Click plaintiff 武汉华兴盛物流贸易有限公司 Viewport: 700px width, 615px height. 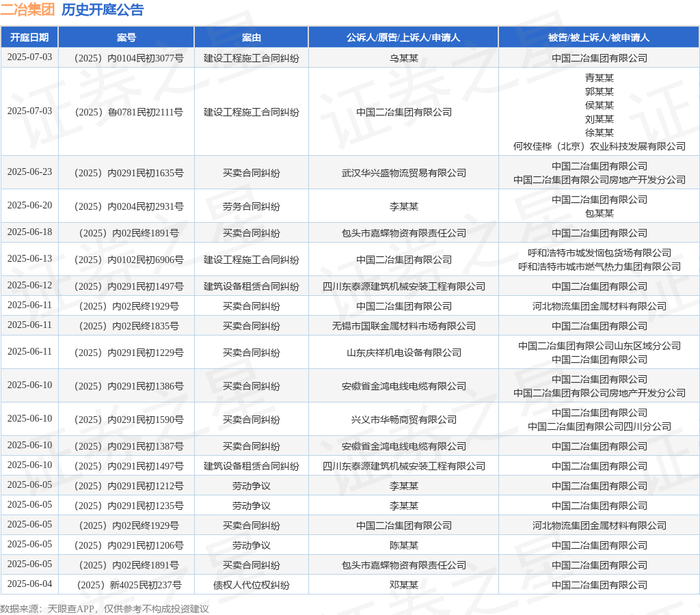click(x=403, y=173)
